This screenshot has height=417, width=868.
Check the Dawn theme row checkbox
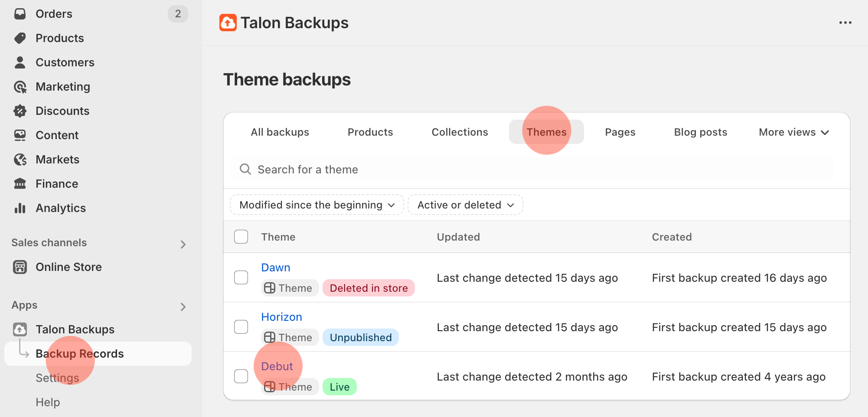(241, 277)
